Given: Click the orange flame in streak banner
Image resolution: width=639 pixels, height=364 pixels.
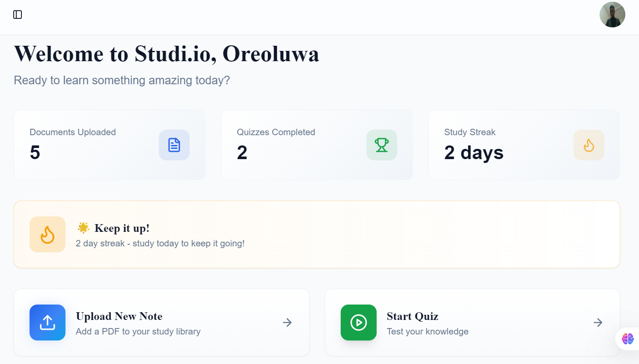Looking at the screenshot, I should point(48,234).
